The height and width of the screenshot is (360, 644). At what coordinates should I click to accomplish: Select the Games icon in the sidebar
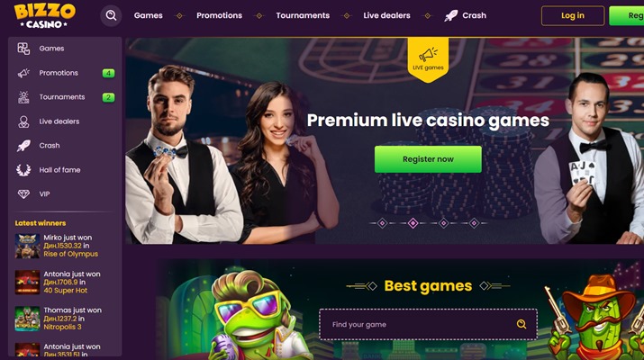click(23, 49)
